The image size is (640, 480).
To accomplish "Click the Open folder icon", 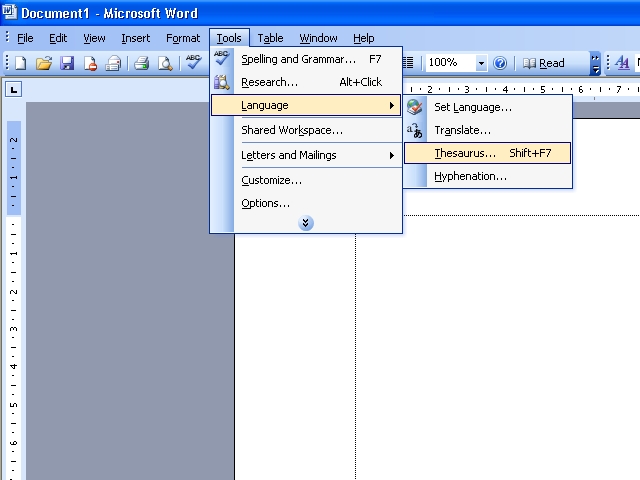I will point(44,63).
